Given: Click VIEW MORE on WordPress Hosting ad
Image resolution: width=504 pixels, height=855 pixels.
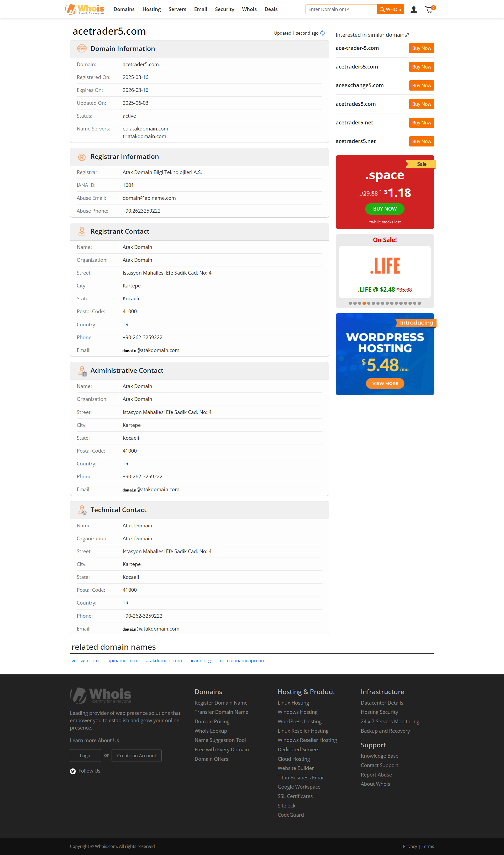Looking at the screenshot, I should pos(385,383).
